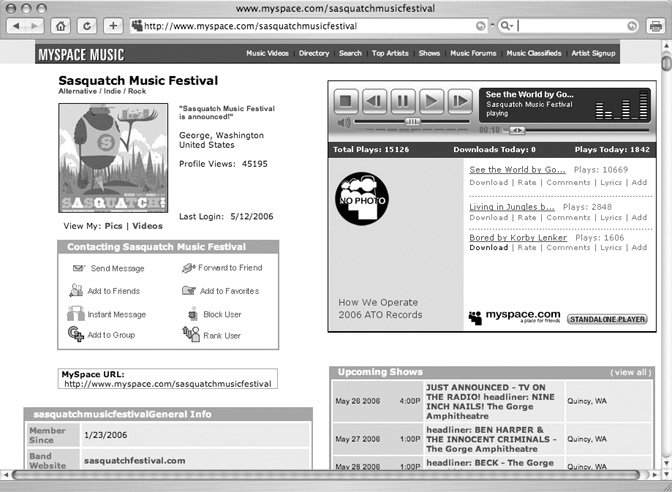Pause the currently playing song
The height and width of the screenshot is (492, 672).
tap(402, 100)
